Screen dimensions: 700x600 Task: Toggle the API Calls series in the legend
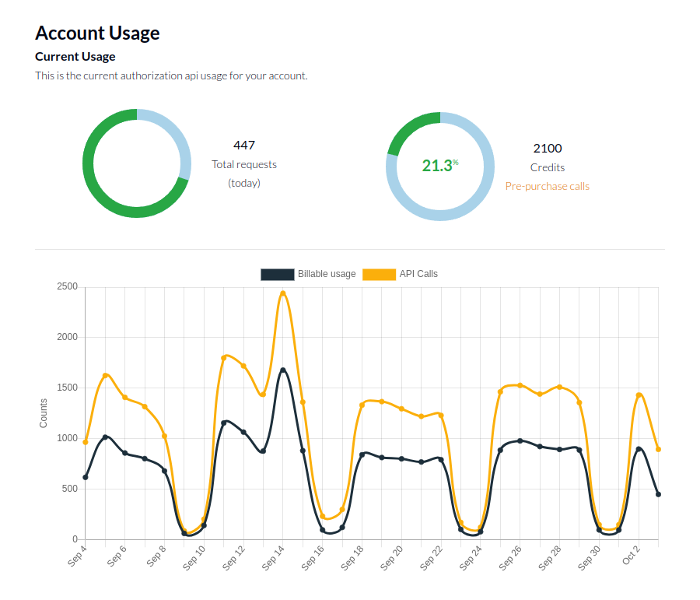pos(418,274)
